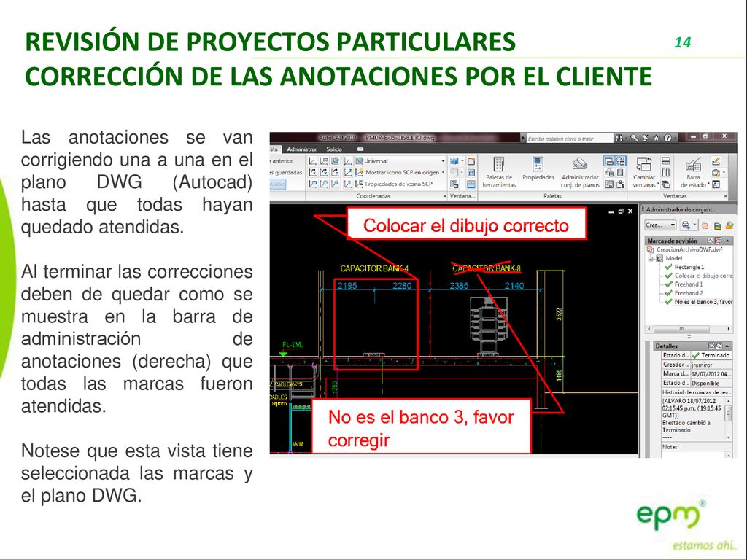The image size is (747, 560).
Task: Click the SCP 3-point icon
Action: click(x=348, y=184)
